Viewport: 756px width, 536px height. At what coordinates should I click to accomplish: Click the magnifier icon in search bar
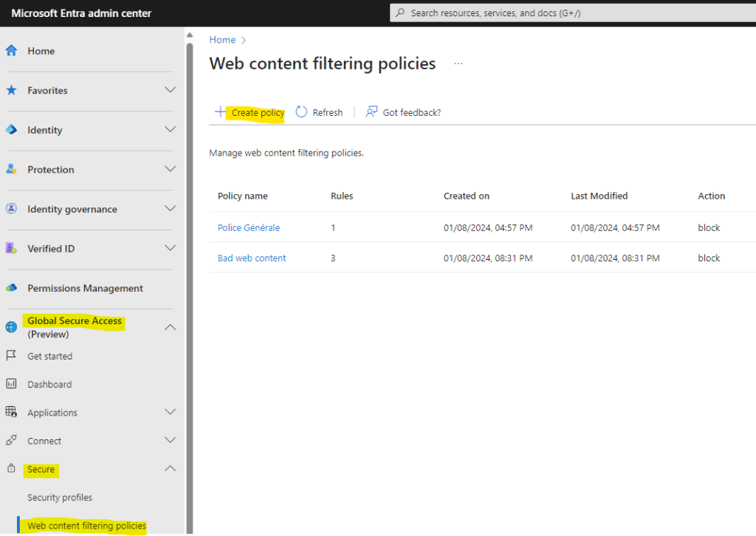point(400,13)
